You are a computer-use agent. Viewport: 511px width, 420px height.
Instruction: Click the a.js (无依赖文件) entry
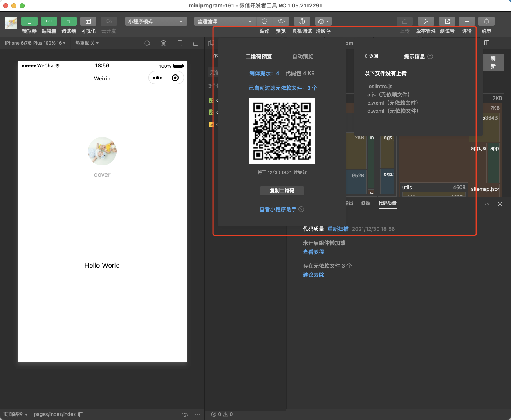[x=387, y=95]
